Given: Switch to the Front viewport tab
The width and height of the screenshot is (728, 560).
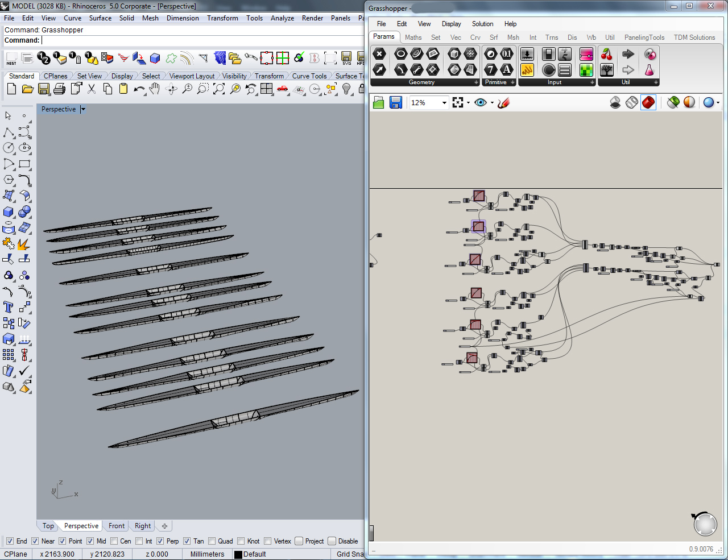Looking at the screenshot, I should (x=116, y=526).
